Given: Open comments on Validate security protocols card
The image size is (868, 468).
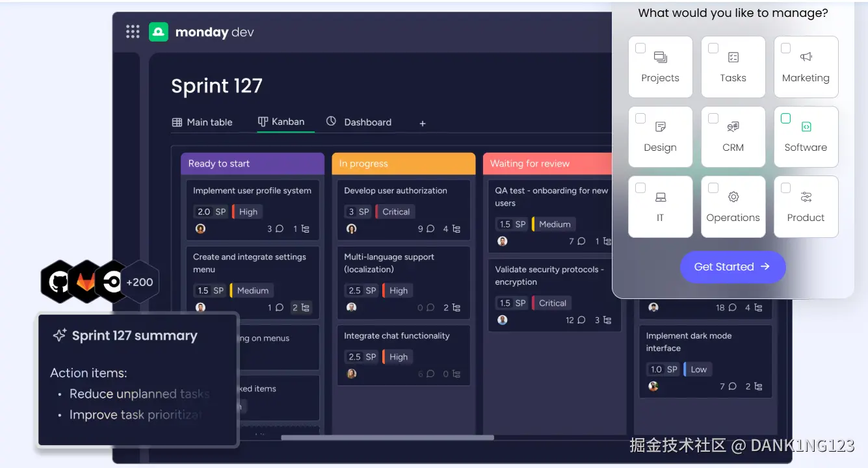Looking at the screenshot, I should pyautogui.click(x=576, y=320).
